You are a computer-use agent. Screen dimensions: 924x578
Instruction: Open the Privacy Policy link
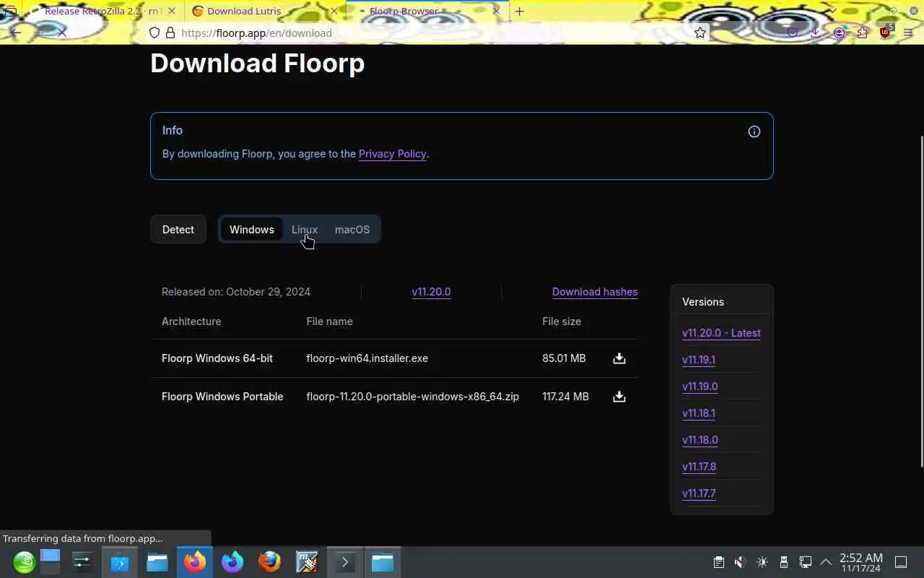click(x=393, y=154)
